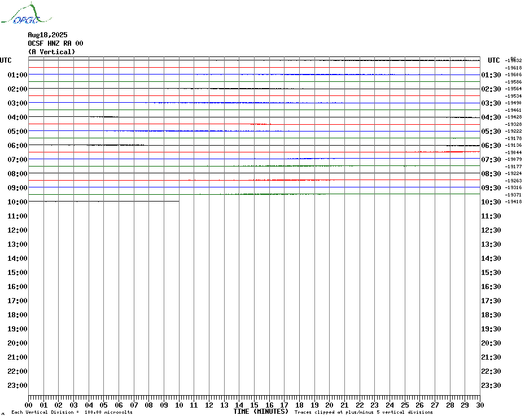This screenshot has height=420, width=525.
Task: Click the -19316 offset value
Action: tap(513, 187)
